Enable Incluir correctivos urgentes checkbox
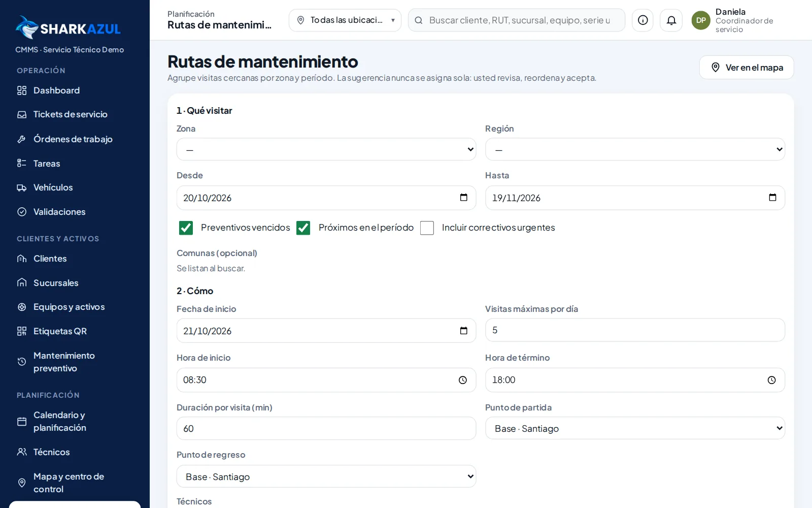This screenshot has width=812, height=508. tap(427, 228)
